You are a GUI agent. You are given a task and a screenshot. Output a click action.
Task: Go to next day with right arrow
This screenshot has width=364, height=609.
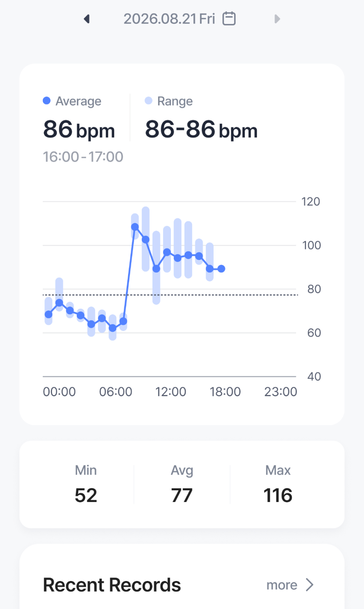click(277, 19)
